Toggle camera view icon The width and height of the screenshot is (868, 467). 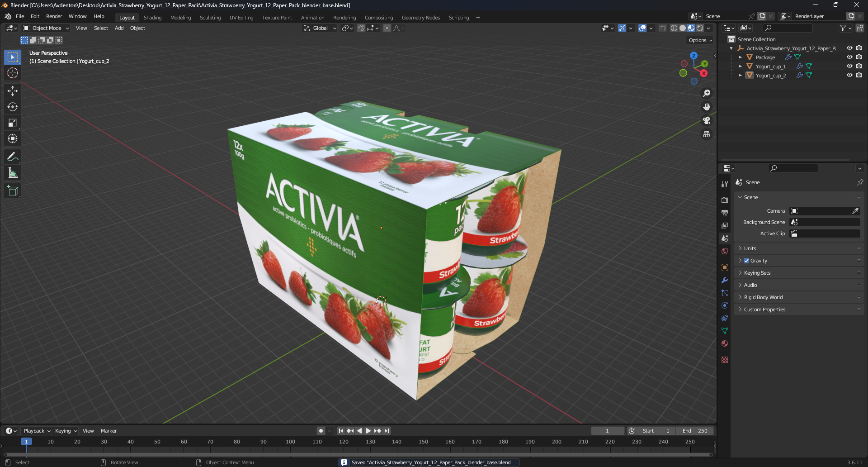coord(707,120)
